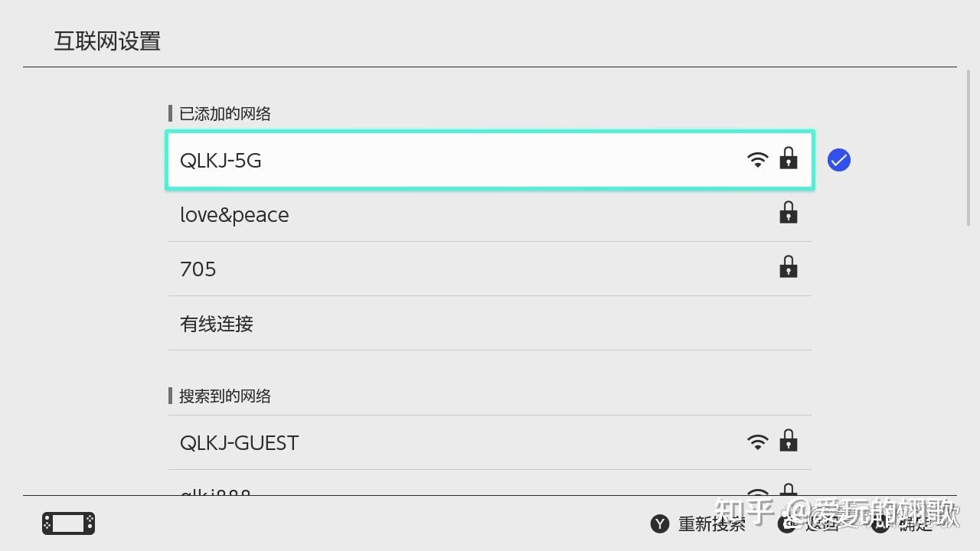
Task: Click the lock icon beside love&peace
Action: (788, 214)
